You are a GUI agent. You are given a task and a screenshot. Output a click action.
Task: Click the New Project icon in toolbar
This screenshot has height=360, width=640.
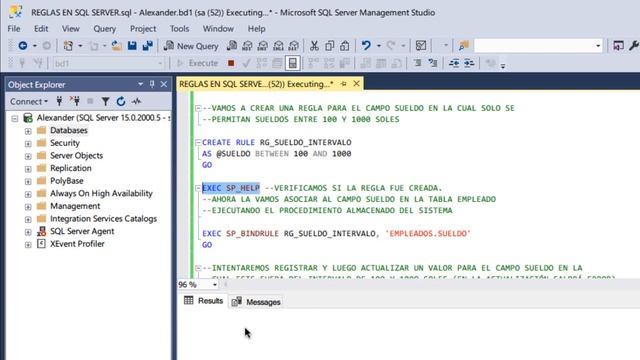[68, 46]
